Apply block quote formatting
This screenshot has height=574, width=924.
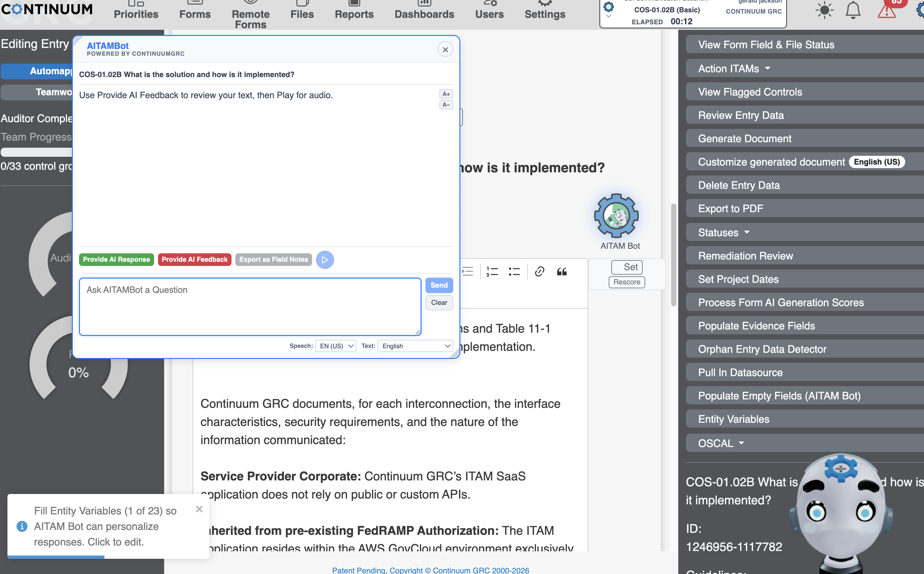click(x=562, y=271)
